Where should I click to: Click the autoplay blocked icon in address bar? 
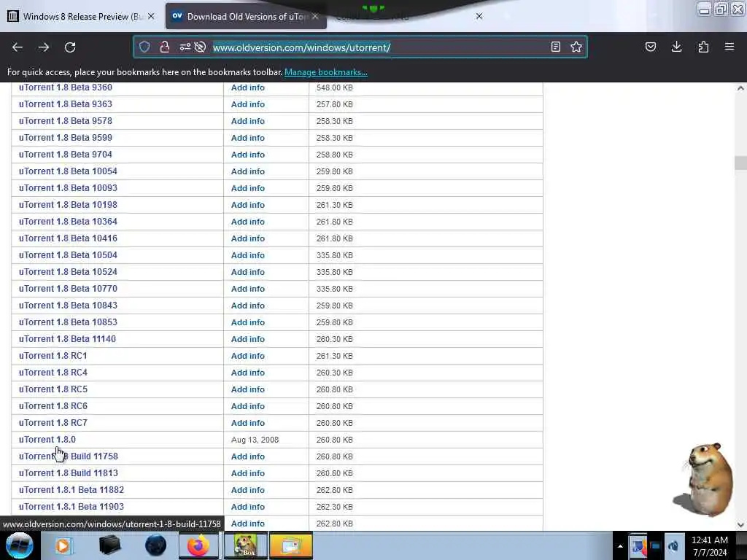tap(200, 47)
